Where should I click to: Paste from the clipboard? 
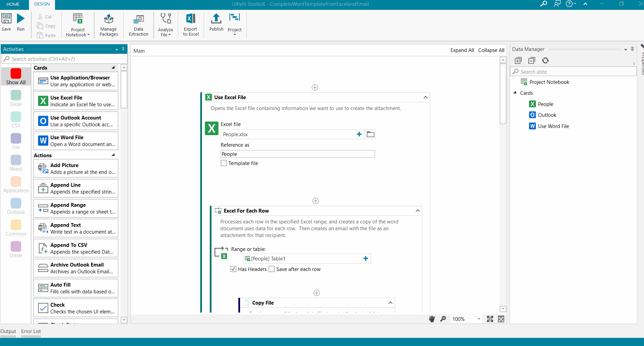46,35
